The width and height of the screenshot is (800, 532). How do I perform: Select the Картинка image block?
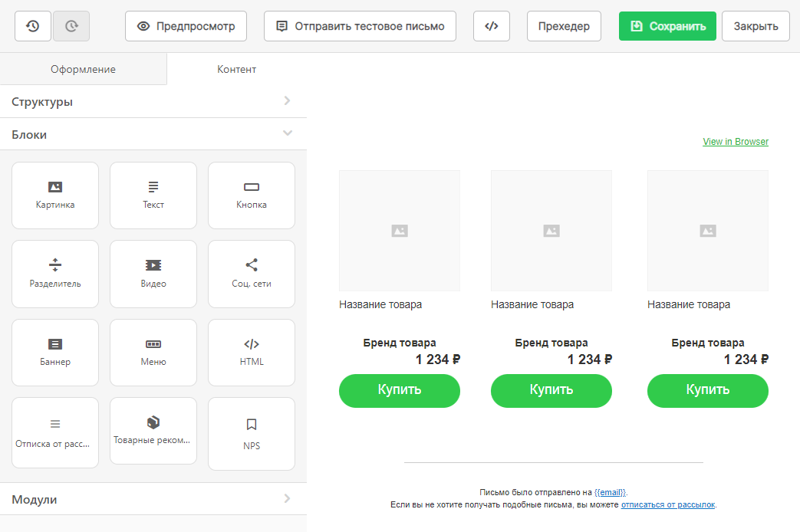point(55,195)
